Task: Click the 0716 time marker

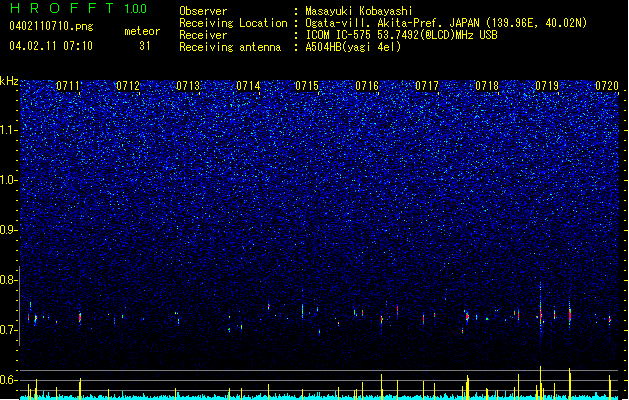Action: (367, 86)
